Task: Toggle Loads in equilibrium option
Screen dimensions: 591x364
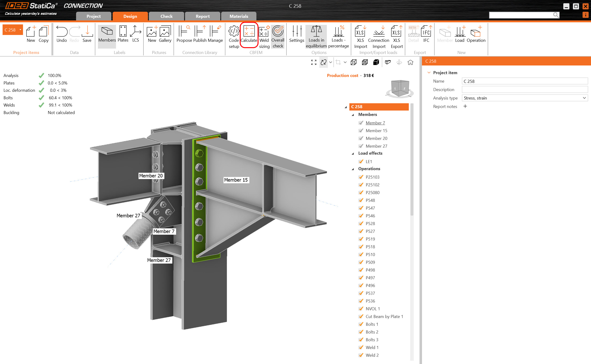Action: tap(316, 36)
